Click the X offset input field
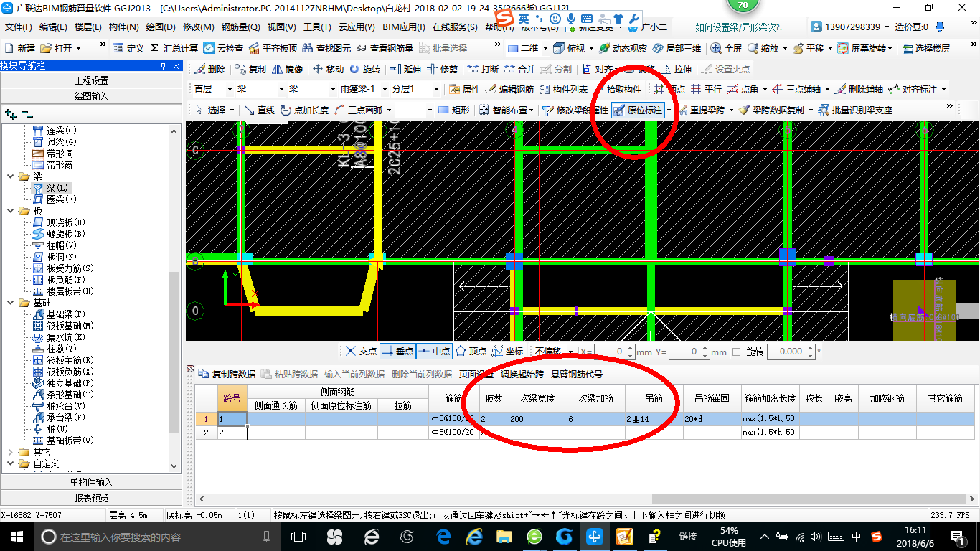 pos(616,352)
